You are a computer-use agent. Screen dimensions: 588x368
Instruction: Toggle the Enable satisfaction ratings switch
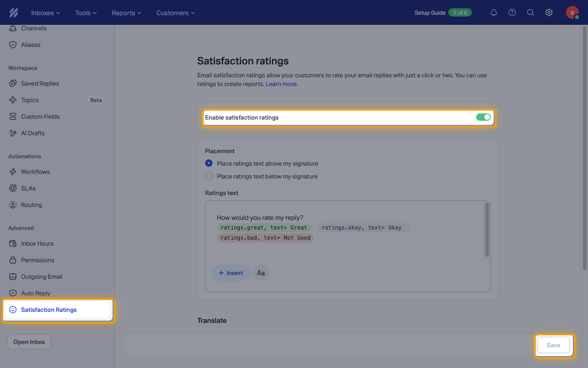[483, 117]
